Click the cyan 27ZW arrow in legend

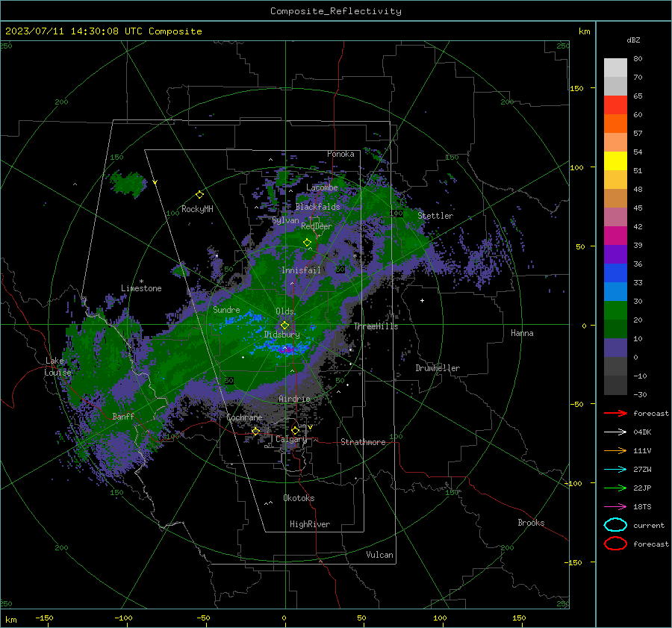[615, 470]
